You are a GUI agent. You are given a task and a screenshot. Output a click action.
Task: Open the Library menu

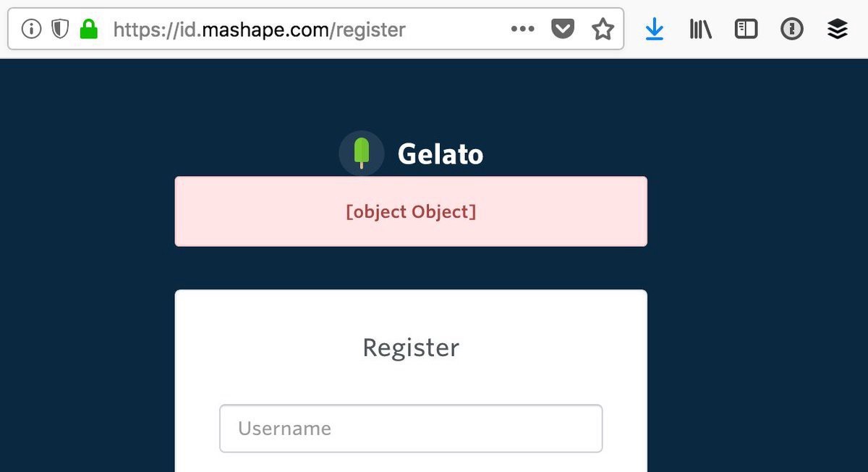(700, 29)
